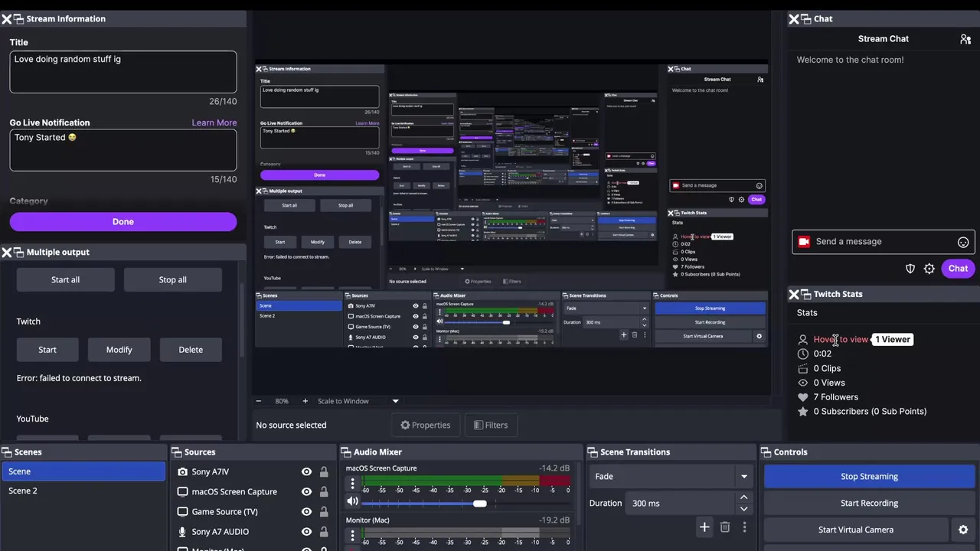Viewport: 980px width, 551px height.
Task: Close the Multiple output dock
Action: pyautogui.click(x=6, y=252)
